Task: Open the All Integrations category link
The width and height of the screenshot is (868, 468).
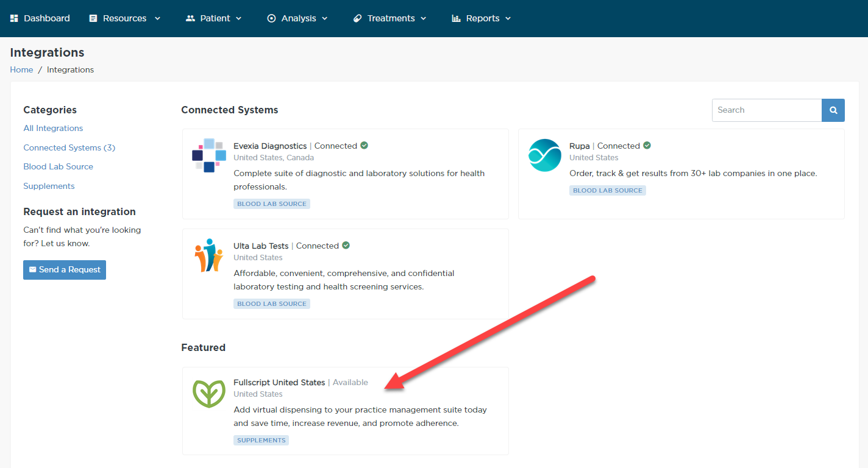Action: click(x=53, y=128)
